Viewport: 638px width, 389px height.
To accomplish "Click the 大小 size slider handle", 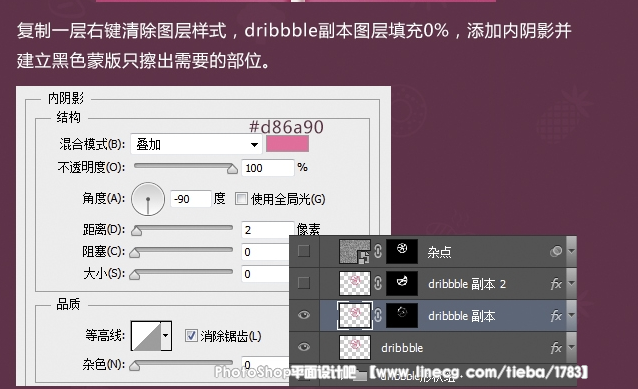I will coord(135,275).
